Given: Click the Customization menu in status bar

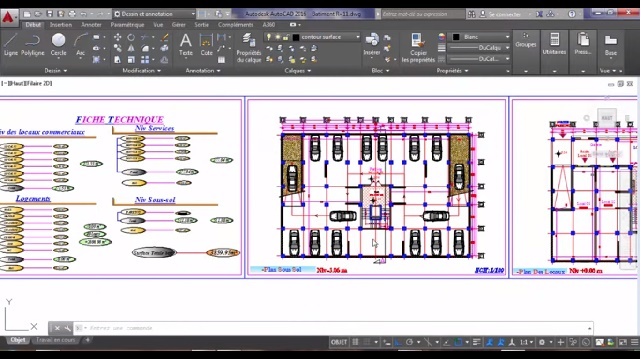Looking at the screenshot, I should click(634, 342).
